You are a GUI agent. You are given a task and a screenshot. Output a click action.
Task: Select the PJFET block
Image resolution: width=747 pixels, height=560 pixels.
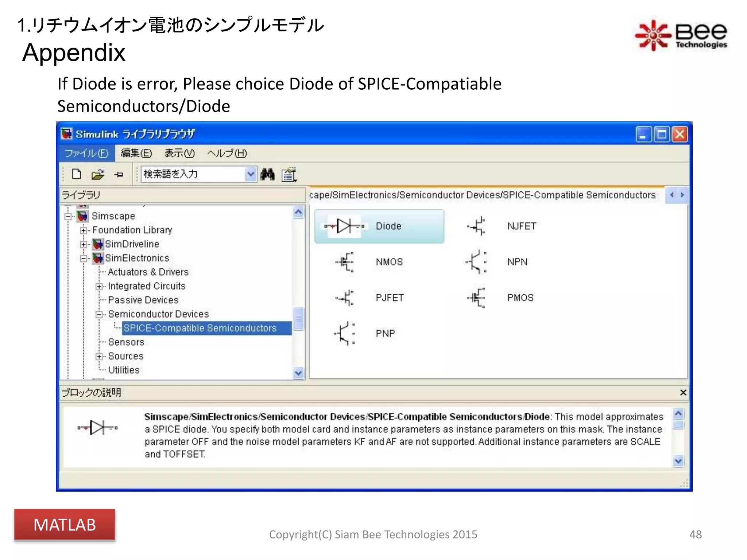(x=369, y=297)
